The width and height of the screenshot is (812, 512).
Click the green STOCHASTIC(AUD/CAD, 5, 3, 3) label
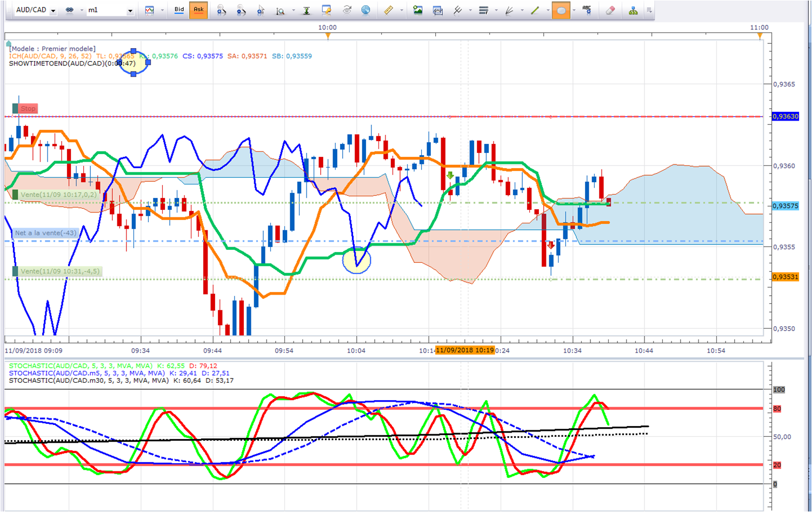coord(81,366)
